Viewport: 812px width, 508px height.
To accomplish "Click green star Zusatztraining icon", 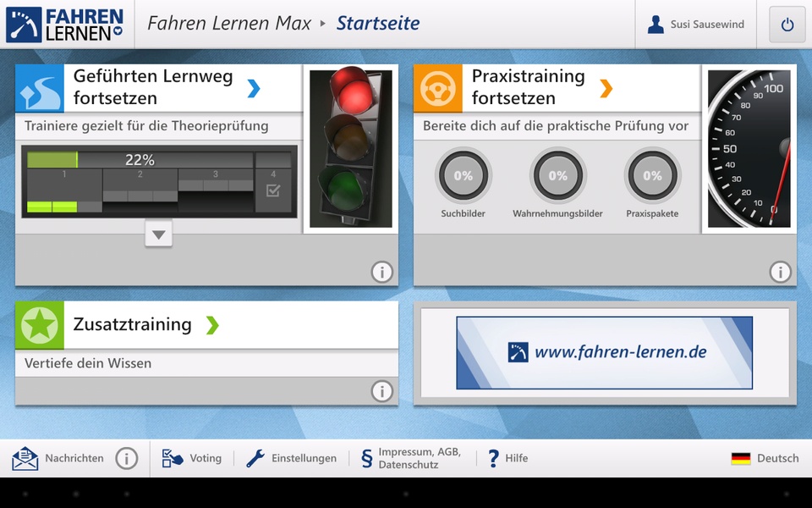I will 40,325.
